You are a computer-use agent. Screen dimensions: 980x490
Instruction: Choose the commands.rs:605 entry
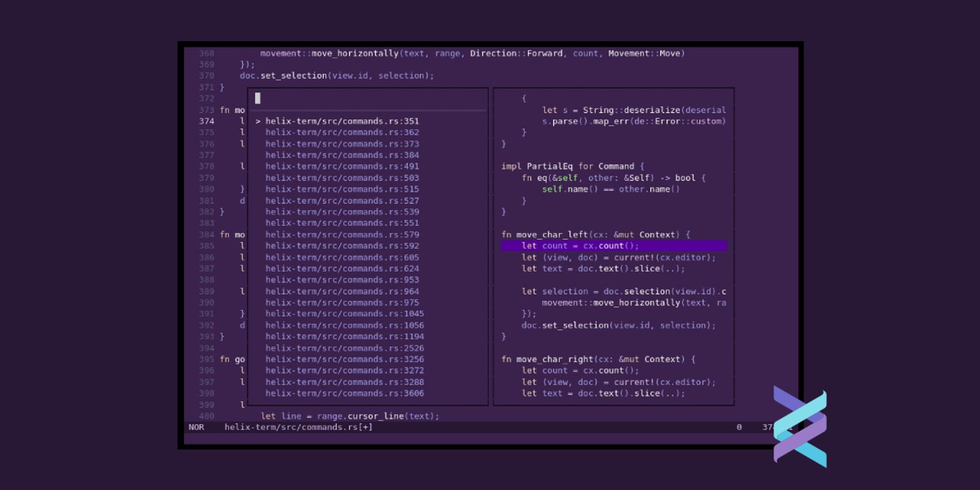[342, 257]
